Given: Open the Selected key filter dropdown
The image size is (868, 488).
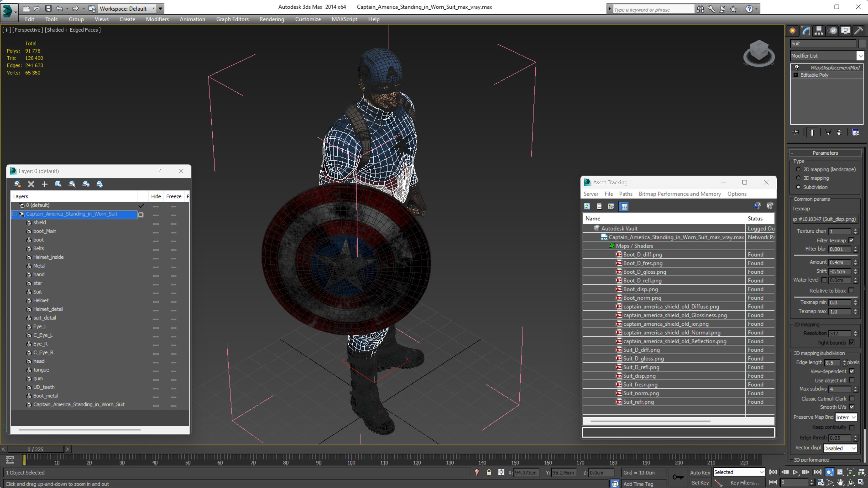Looking at the screenshot, I should (x=739, y=472).
